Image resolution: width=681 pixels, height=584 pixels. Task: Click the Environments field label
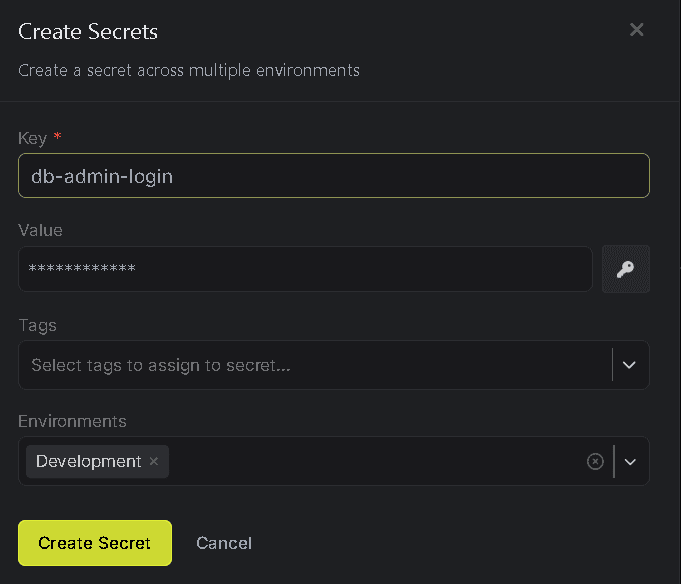point(72,421)
